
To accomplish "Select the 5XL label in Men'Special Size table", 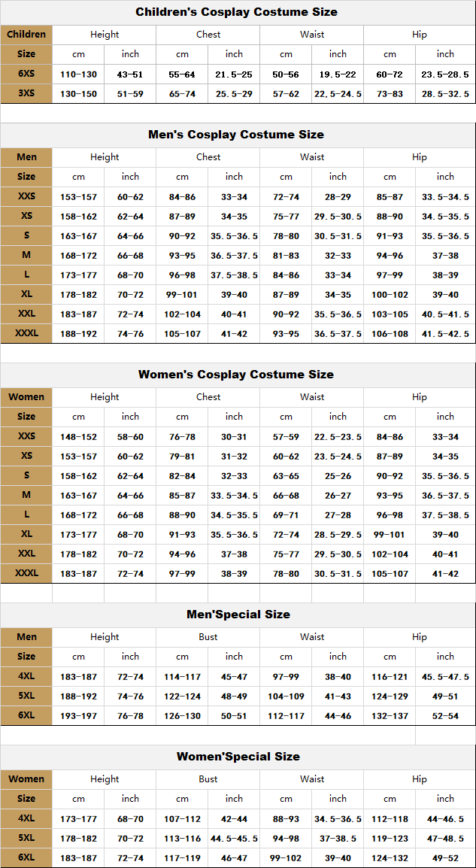I will (26, 696).
